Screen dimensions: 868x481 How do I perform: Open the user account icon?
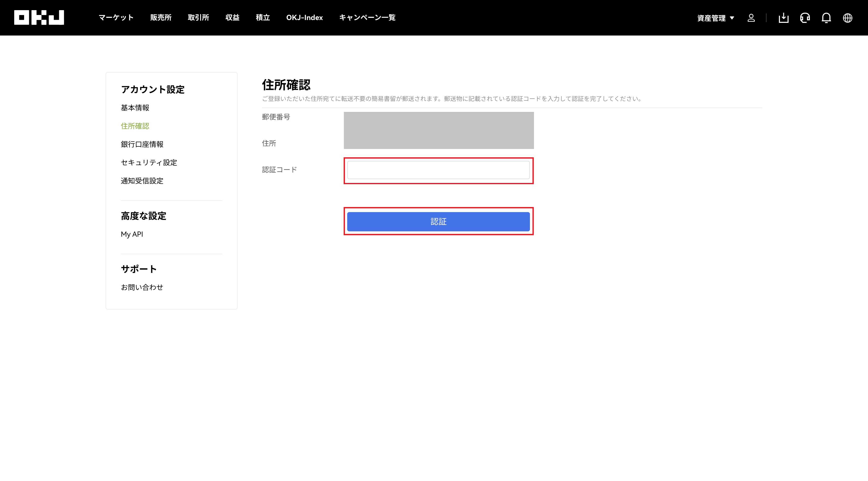pos(751,18)
